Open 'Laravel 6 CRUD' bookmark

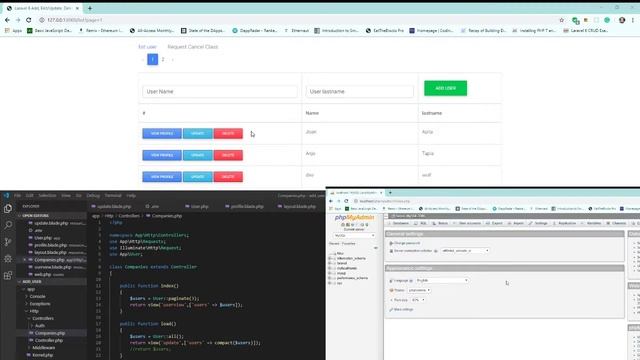[x=586, y=31]
